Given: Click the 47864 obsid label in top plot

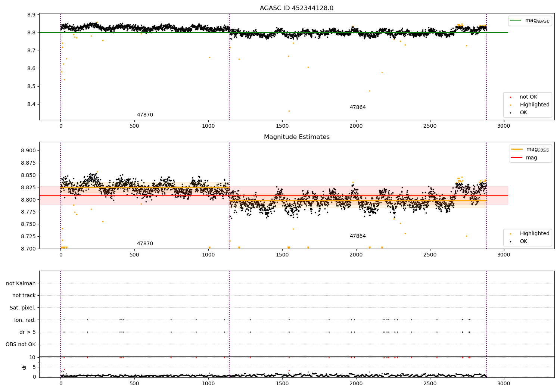Looking at the screenshot, I should [358, 108].
